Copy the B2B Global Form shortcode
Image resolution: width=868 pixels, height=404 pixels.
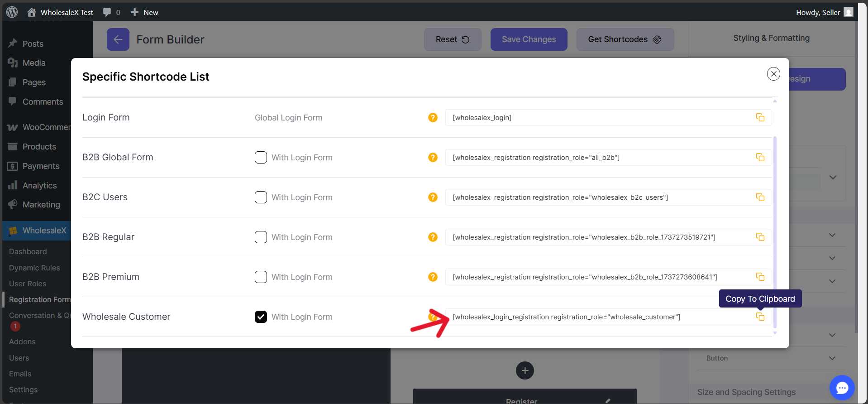(x=760, y=158)
